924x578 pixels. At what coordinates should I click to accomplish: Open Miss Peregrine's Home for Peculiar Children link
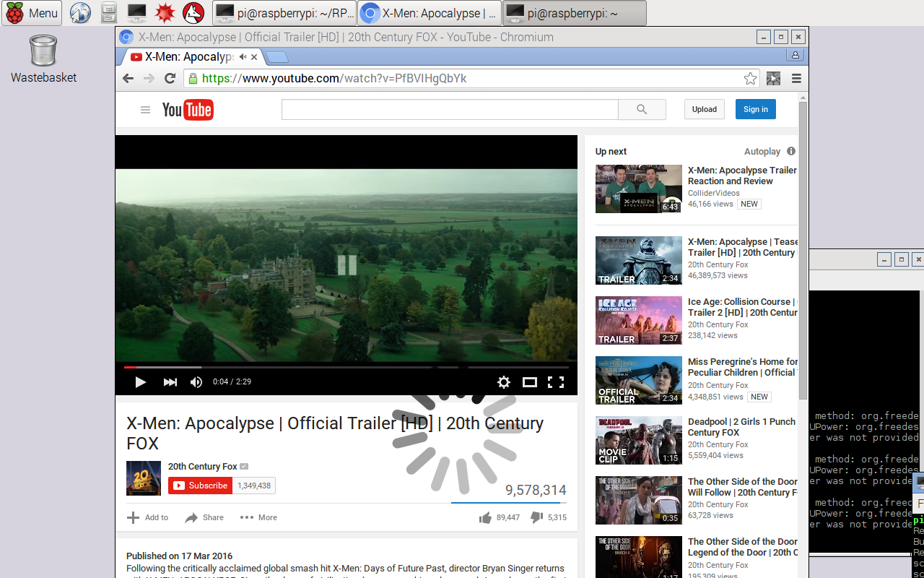click(742, 367)
